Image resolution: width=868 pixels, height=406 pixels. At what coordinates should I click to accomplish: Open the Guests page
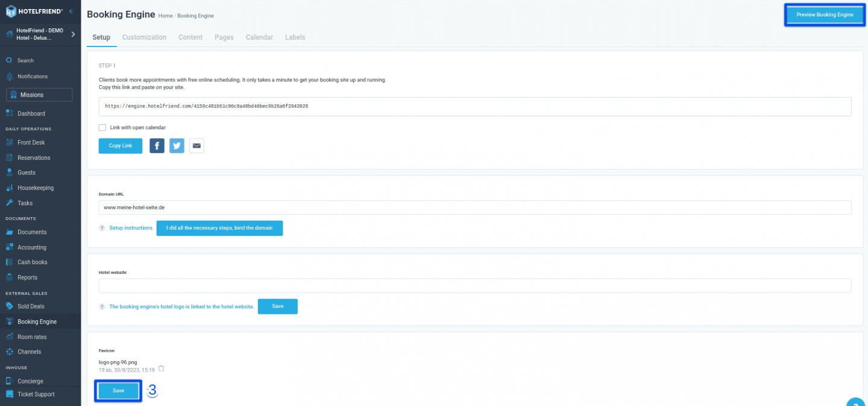(x=27, y=173)
